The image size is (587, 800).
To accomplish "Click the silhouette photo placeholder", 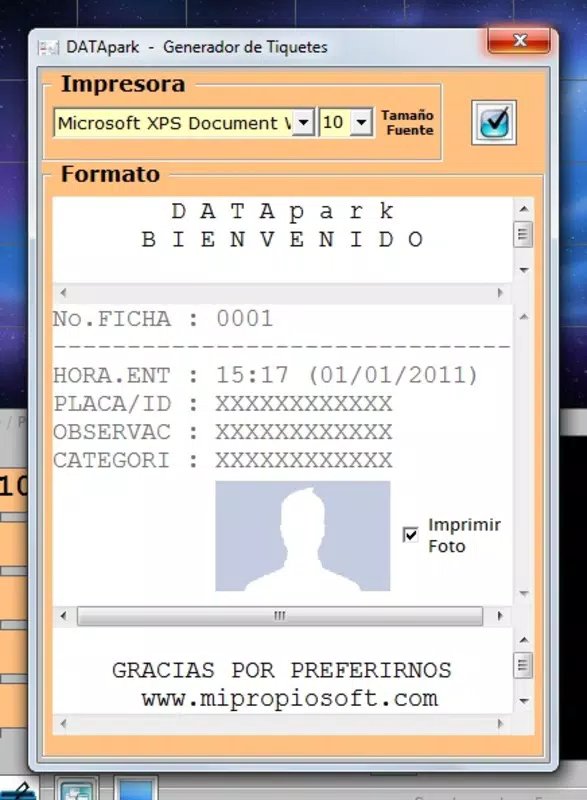I will [302, 536].
